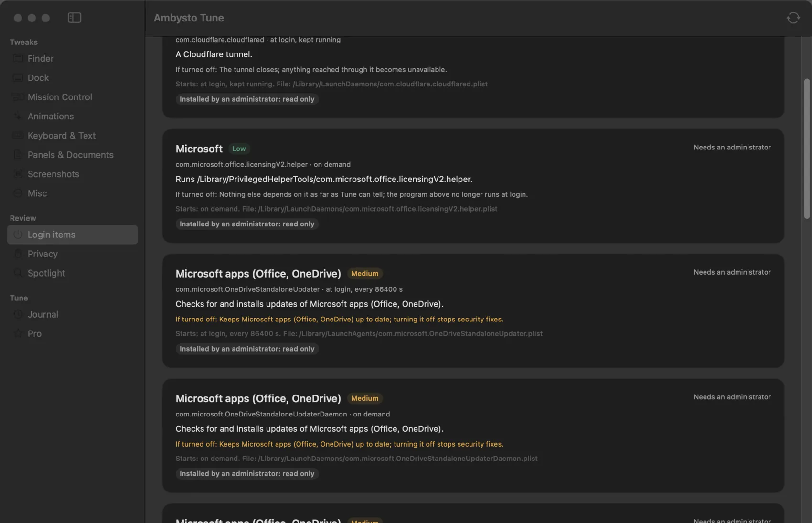Click the Tweaks section header in sidebar

23,42
